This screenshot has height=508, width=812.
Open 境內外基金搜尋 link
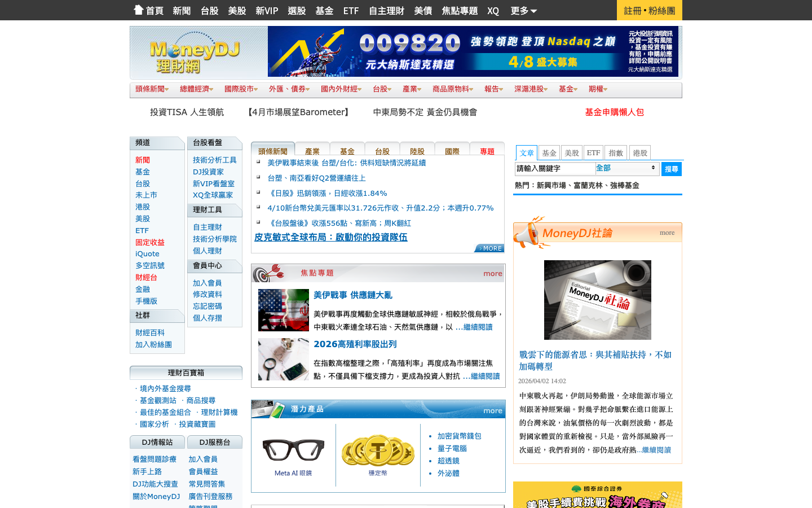click(165, 388)
